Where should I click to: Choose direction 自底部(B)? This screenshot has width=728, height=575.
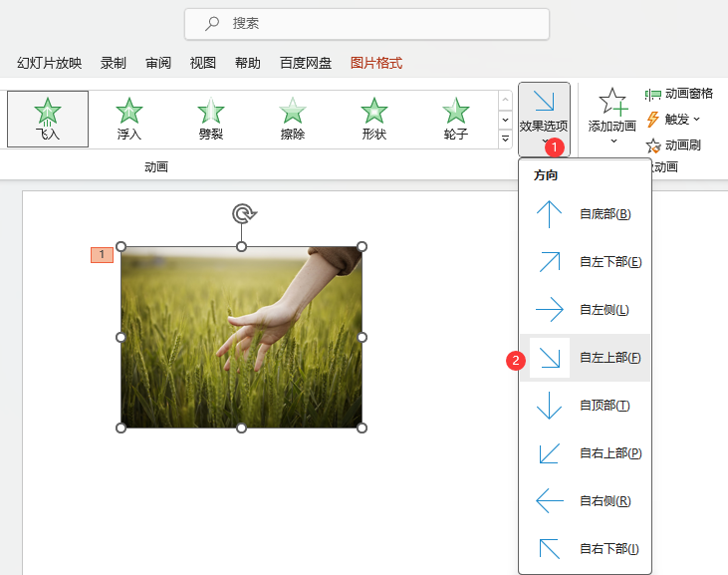tap(585, 214)
